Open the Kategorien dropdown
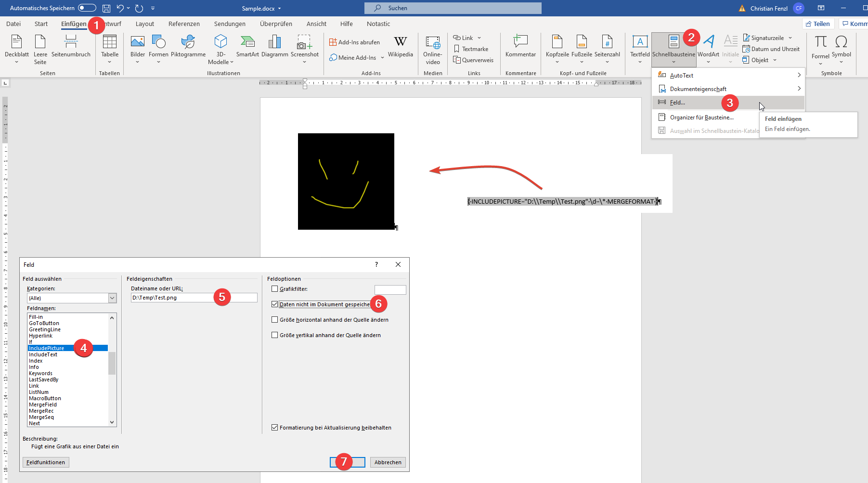Viewport: 868px width, 483px height. click(x=112, y=298)
